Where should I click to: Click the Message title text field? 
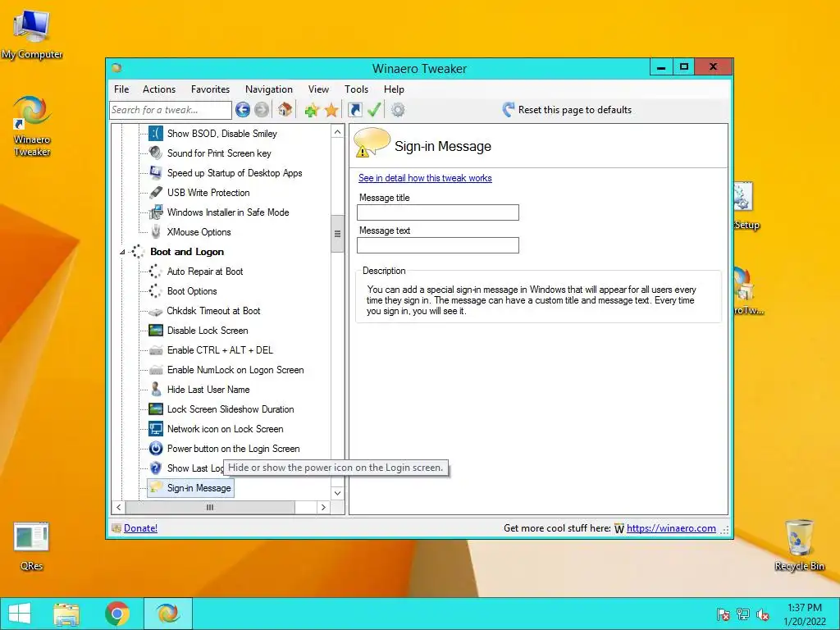(x=438, y=212)
